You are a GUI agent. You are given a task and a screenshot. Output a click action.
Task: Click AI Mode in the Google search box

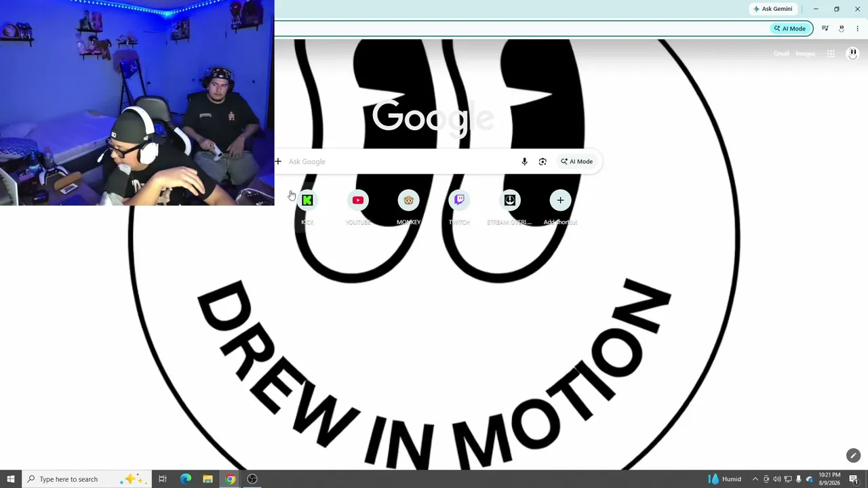coord(576,161)
